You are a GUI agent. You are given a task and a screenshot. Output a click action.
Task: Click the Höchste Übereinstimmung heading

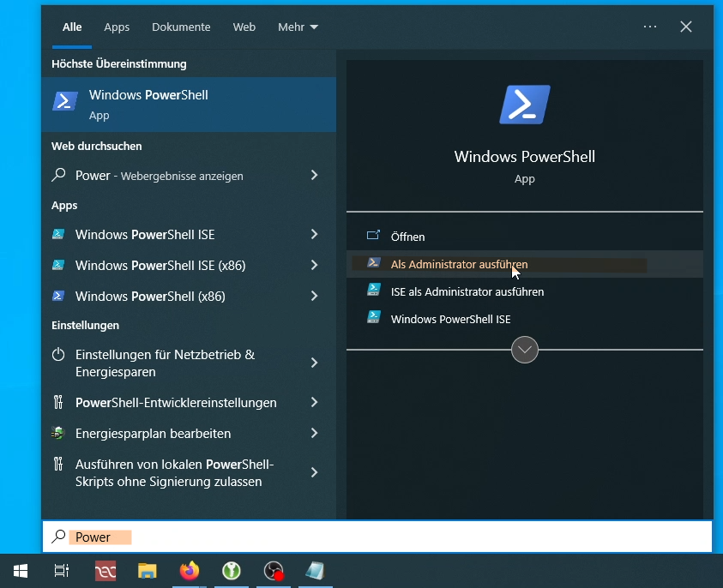(x=119, y=63)
